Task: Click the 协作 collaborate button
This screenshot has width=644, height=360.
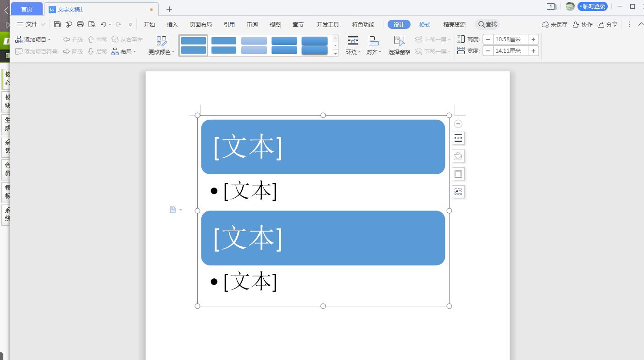Action: pyautogui.click(x=583, y=25)
